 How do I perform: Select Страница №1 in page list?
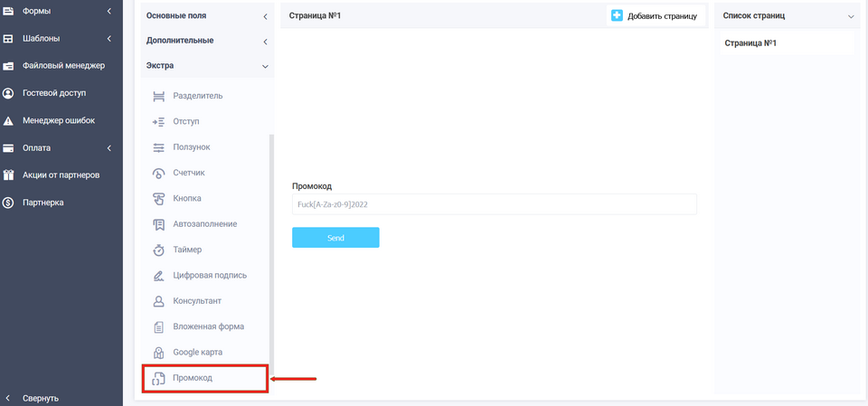[750, 42]
